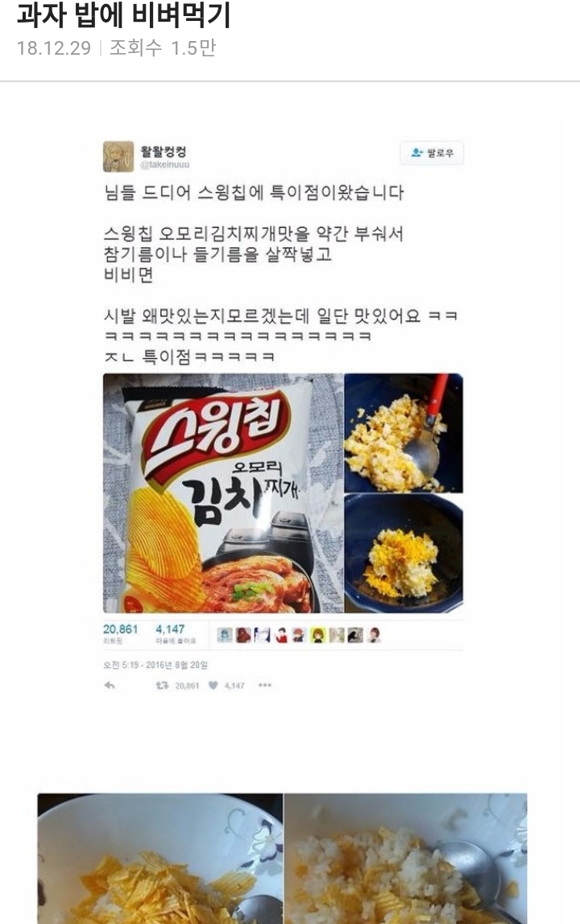The height and width of the screenshot is (924, 580).
Task: Open the Swing Chip bag photo
Action: pyautogui.click(x=223, y=493)
